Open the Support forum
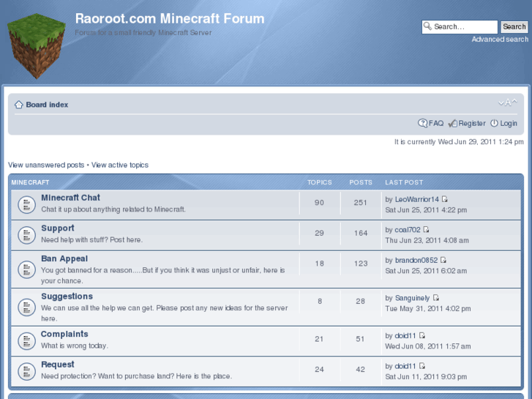 point(58,228)
